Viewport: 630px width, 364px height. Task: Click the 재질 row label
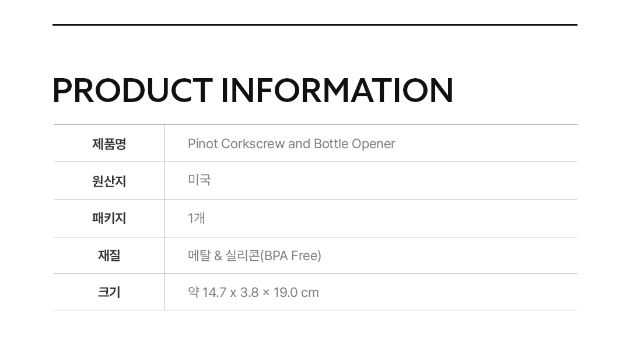109,256
